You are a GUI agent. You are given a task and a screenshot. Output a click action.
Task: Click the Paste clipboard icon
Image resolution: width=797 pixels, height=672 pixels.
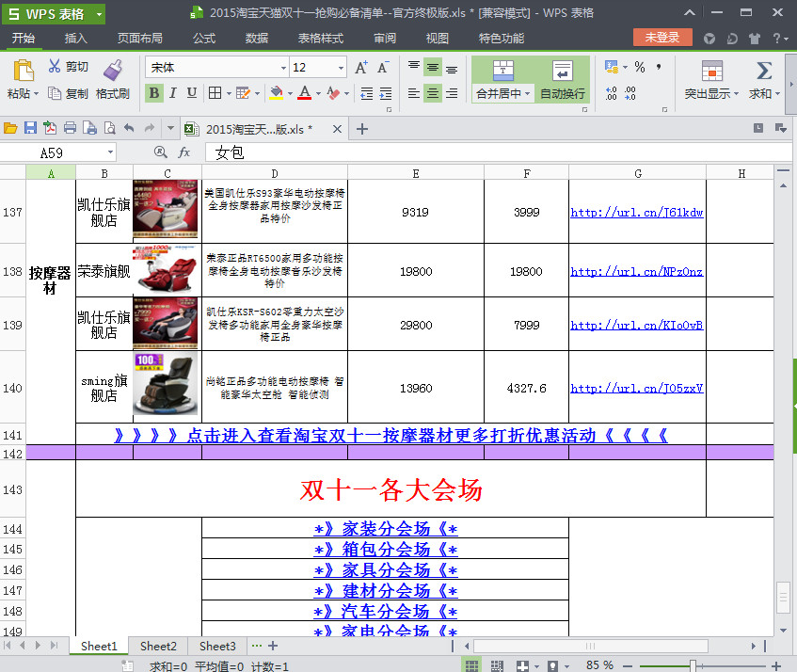tap(23, 71)
